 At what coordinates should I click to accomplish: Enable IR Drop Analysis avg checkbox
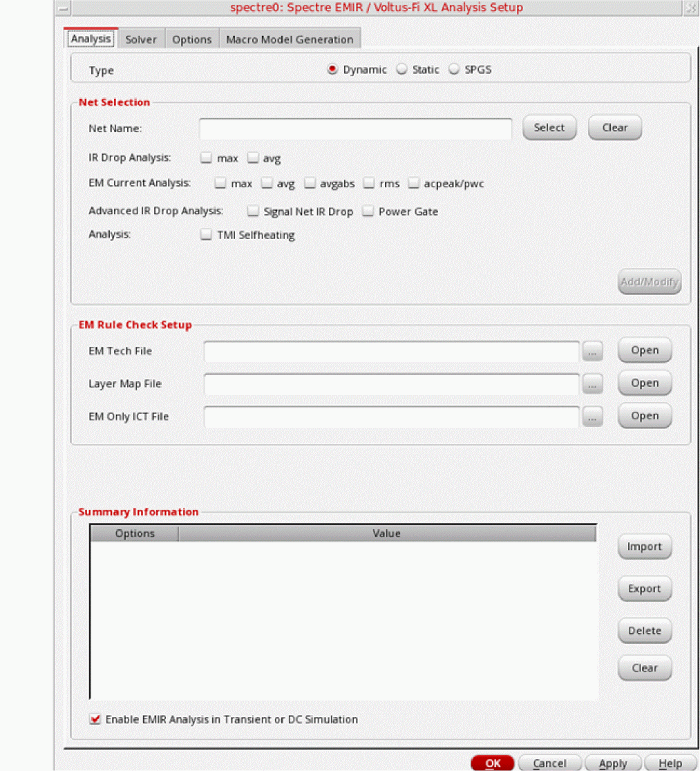253,158
